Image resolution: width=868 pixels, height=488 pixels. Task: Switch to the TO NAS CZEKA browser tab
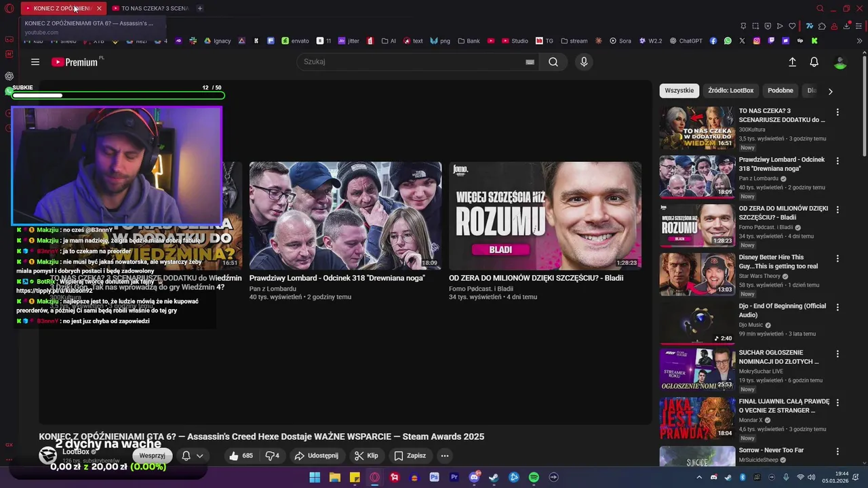point(151,8)
